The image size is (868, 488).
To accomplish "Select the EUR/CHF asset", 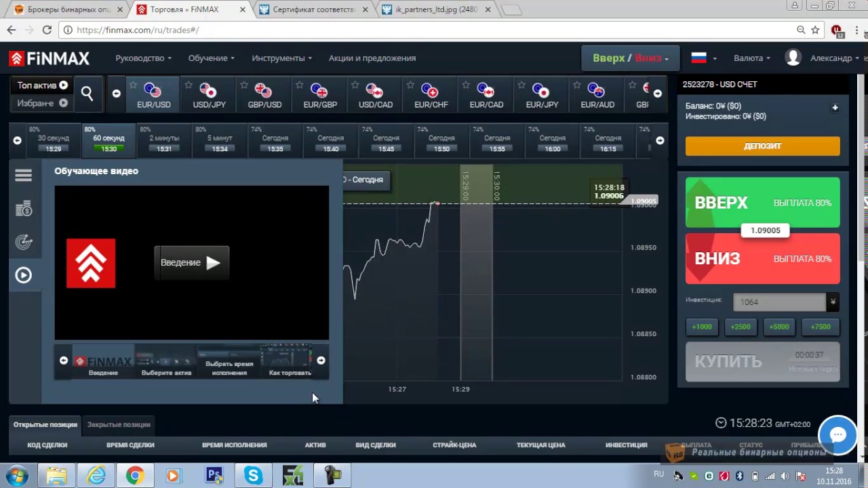I will click(431, 95).
